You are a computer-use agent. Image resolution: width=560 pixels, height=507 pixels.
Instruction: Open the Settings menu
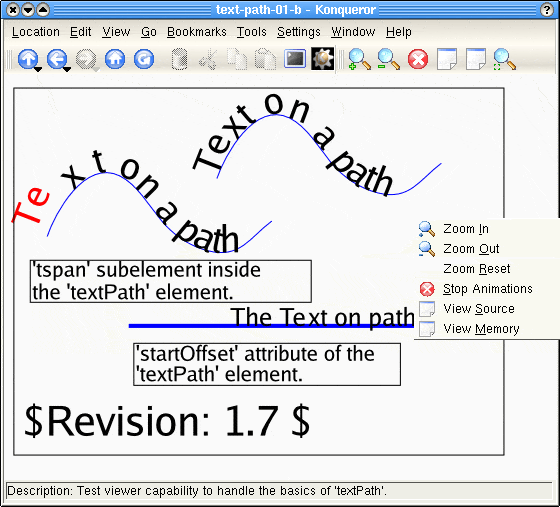click(299, 32)
